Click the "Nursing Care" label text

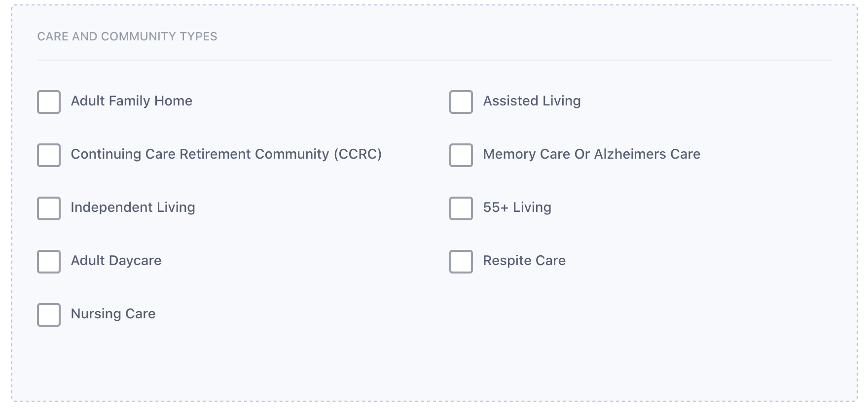[x=113, y=314]
